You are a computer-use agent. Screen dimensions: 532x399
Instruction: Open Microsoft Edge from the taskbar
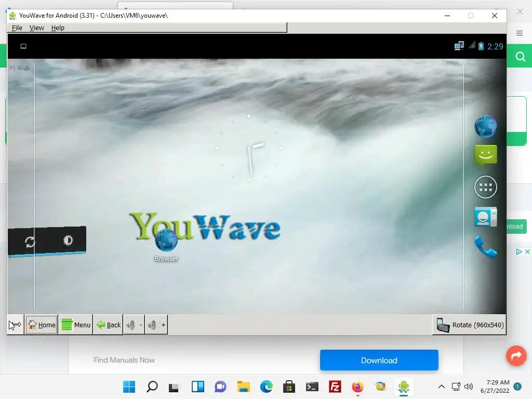pyautogui.click(x=267, y=387)
